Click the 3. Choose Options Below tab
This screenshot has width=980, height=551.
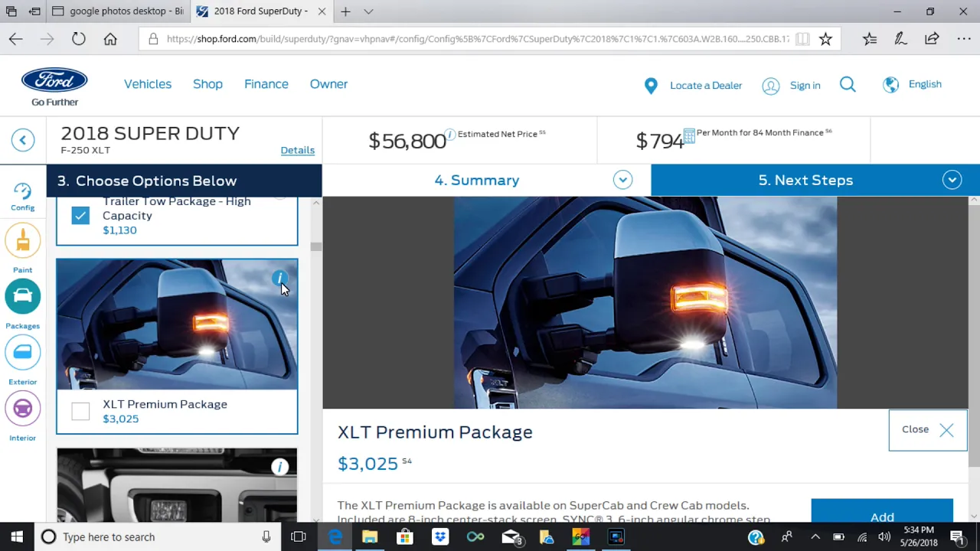click(x=185, y=181)
